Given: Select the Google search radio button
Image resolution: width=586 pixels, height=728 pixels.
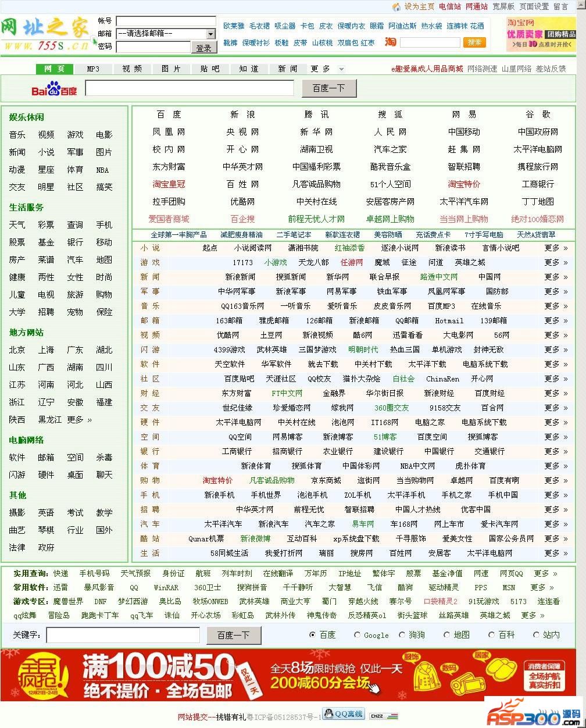Looking at the screenshot, I should pyautogui.click(x=357, y=635).
